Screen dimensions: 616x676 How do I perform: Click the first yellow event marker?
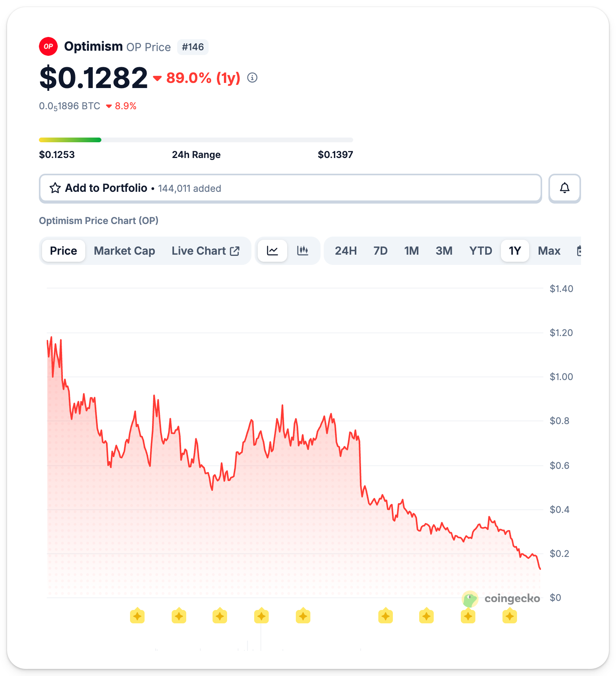(137, 616)
